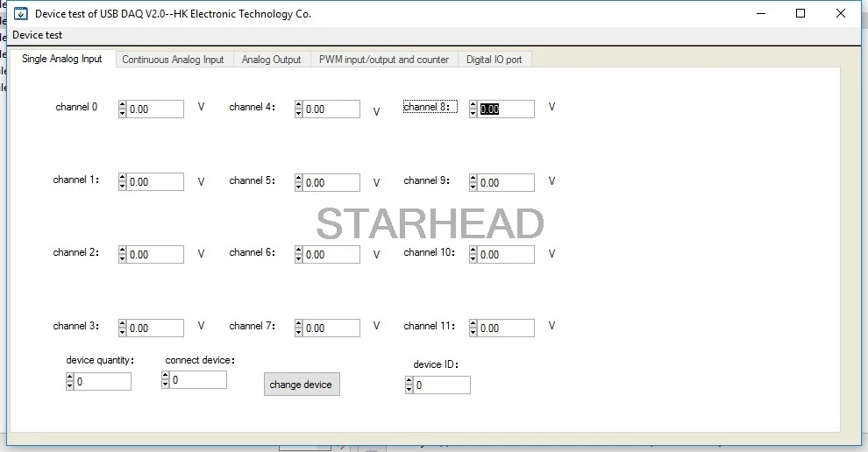This screenshot has width=868, height=452.
Task: Increase device ID with up arrow
Action: coord(409,381)
